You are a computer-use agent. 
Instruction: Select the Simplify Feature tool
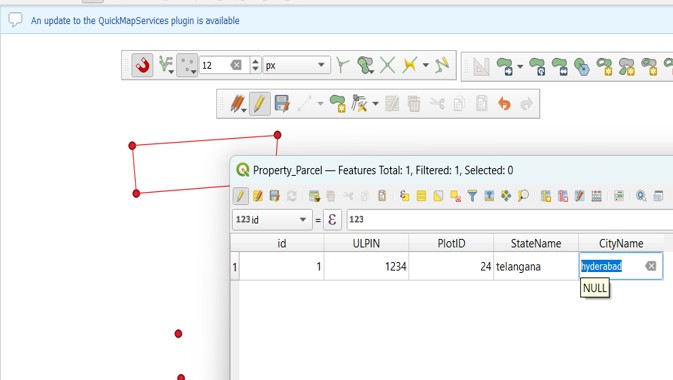click(582, 67)
